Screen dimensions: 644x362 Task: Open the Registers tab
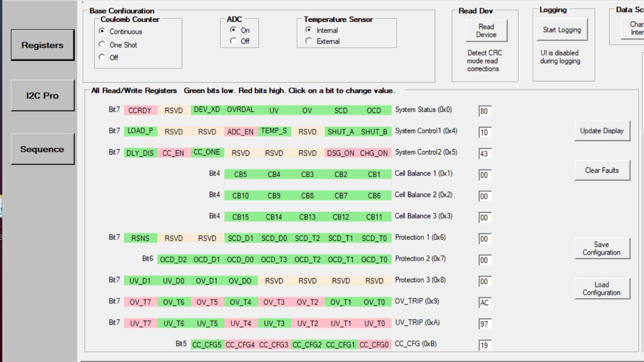pos(43,45)
